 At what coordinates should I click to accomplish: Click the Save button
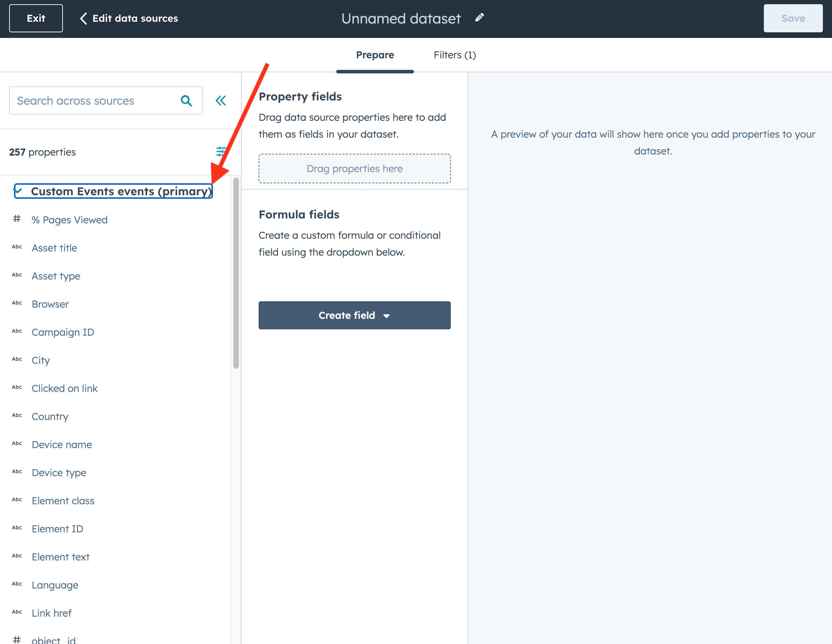tap(793, 18)
